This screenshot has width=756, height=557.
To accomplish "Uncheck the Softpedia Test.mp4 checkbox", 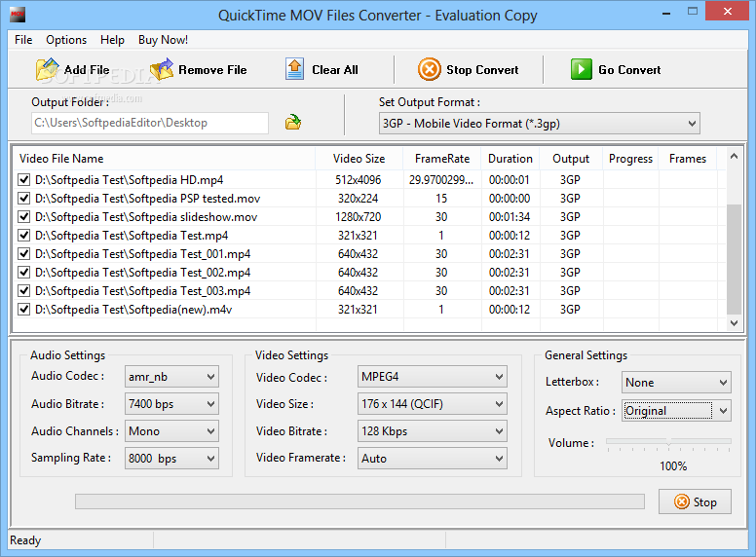I will point(23,235).
